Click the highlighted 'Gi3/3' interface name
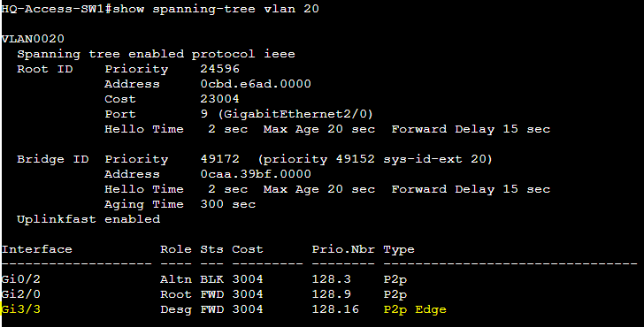644x327 pixels. [21, 309]
